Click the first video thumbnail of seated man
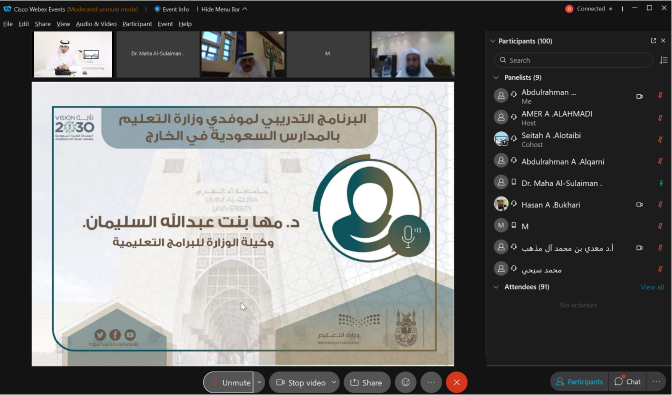This screenshot has height=395, width=672. [73, 54]
